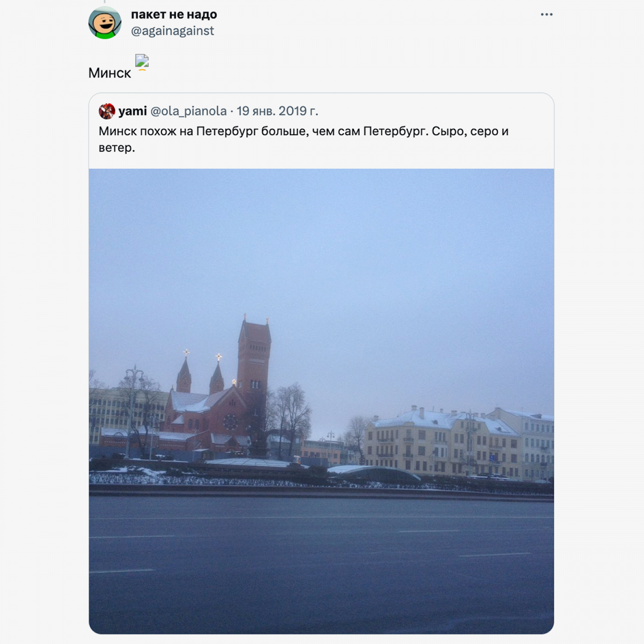644x644 pixels.
Task: Click the red church tower in the photo
Action: pyautogui.click(x=254, y=361)
